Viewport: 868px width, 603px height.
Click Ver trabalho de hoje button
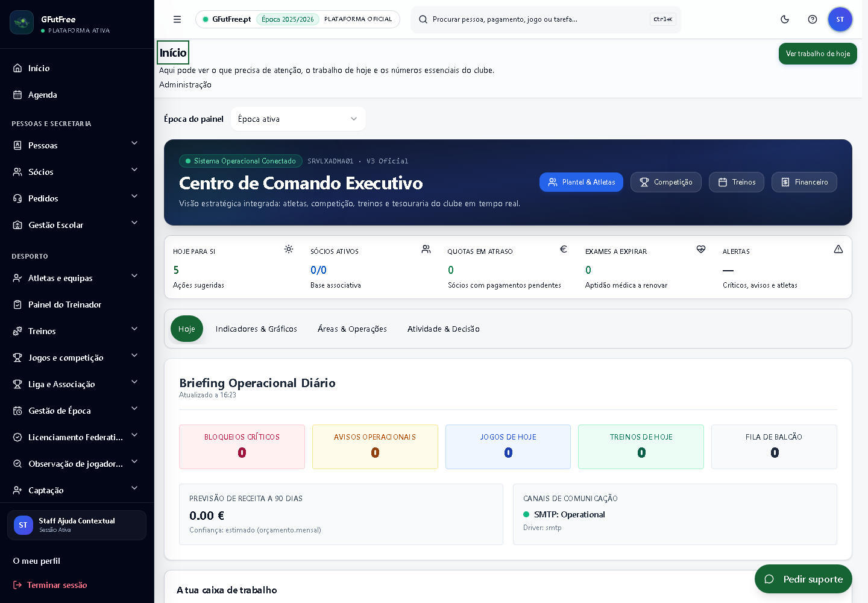click(818, 54)
